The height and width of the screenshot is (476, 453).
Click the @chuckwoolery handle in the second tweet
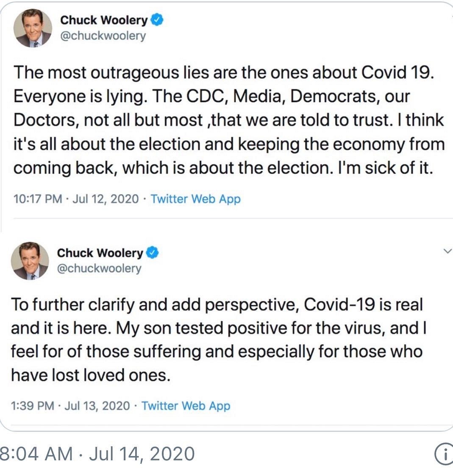point(99,269)
